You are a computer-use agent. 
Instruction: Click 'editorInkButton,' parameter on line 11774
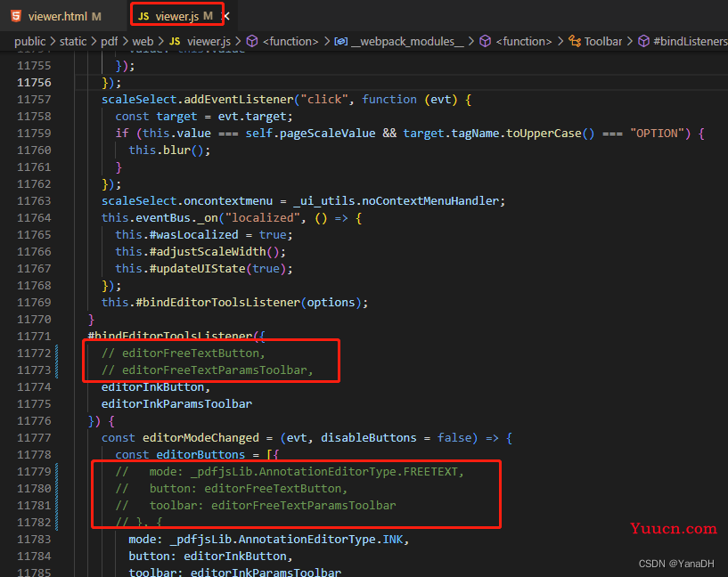point(156,386)
